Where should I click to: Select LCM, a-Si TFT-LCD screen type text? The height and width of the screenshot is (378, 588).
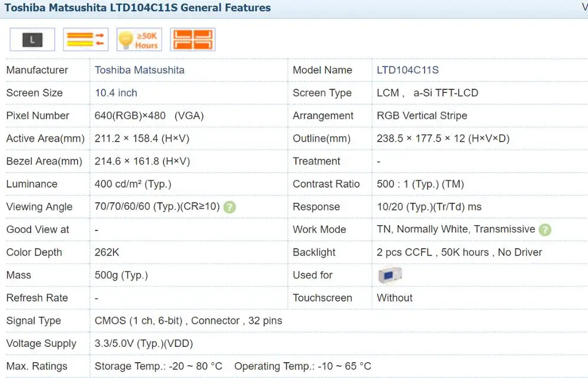coord(427,93)
